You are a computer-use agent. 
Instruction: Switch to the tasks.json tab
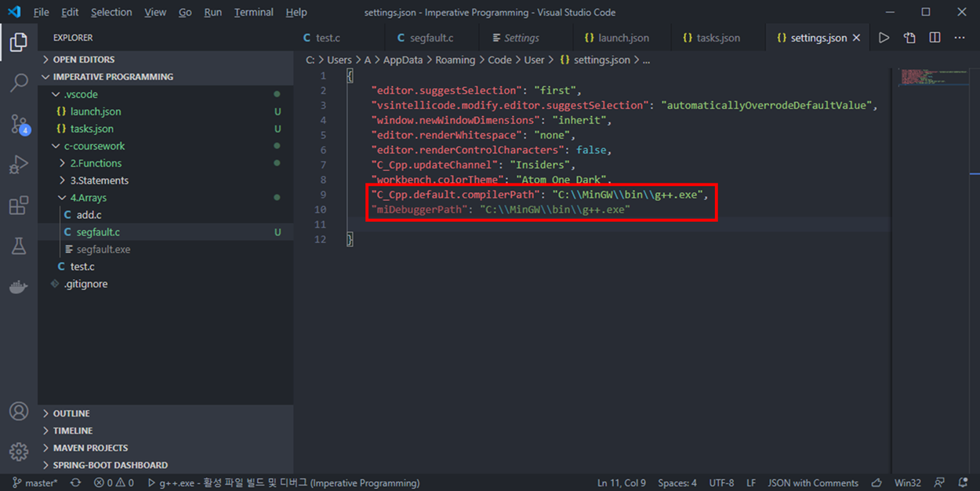coord(717,38)
